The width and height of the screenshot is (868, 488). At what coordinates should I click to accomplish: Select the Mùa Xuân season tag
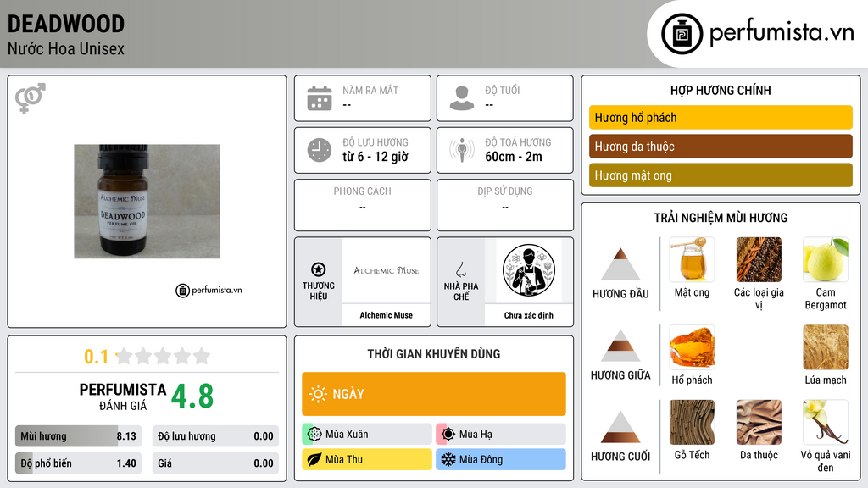pyautogui.click(x=367, y=434)
